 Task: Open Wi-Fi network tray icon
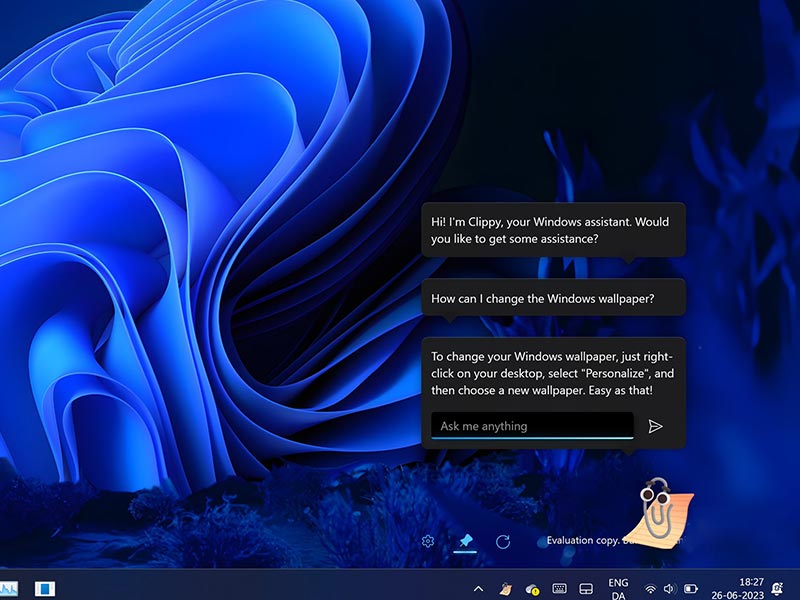pyautogui.click(x=650, y=589)
